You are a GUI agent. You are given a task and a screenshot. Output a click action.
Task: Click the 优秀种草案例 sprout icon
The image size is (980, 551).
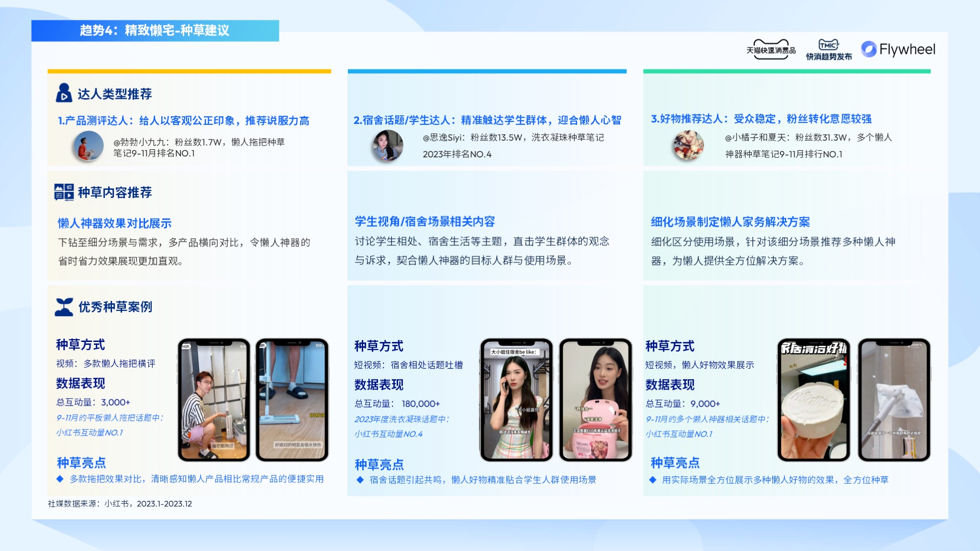click(64, 307)
